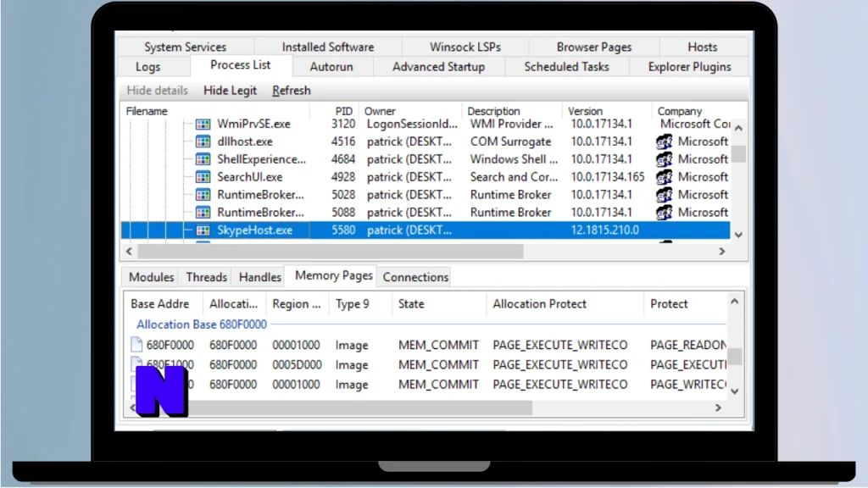Switch to the Winsock LSPs tab
This screenshot has width=868, height=488.
point(465,47)
